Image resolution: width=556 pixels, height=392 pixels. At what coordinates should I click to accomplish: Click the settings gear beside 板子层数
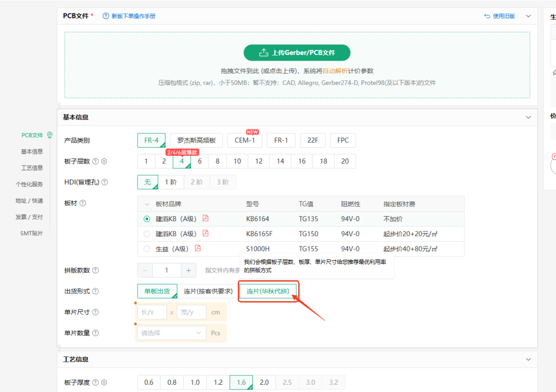click(104, 161)
